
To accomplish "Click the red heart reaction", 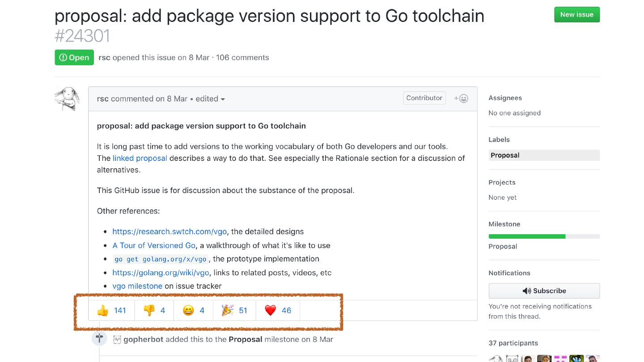I will pos(278,310).
